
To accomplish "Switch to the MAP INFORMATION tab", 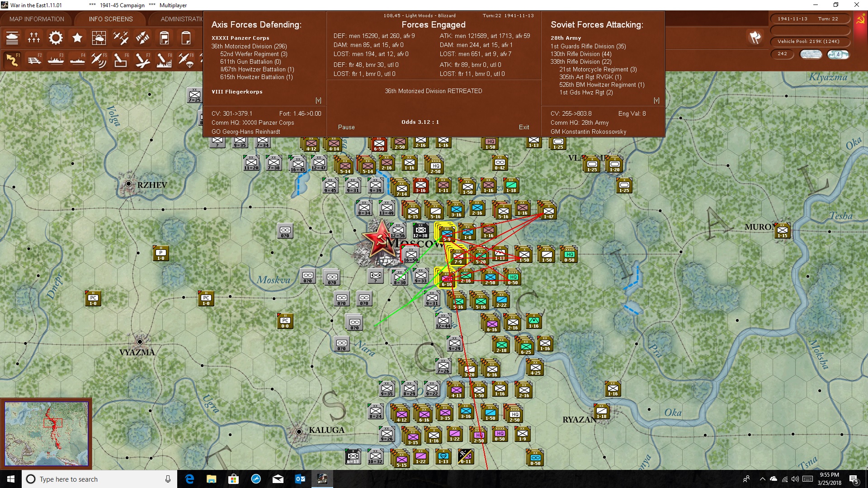I will [x=37, y=19].
